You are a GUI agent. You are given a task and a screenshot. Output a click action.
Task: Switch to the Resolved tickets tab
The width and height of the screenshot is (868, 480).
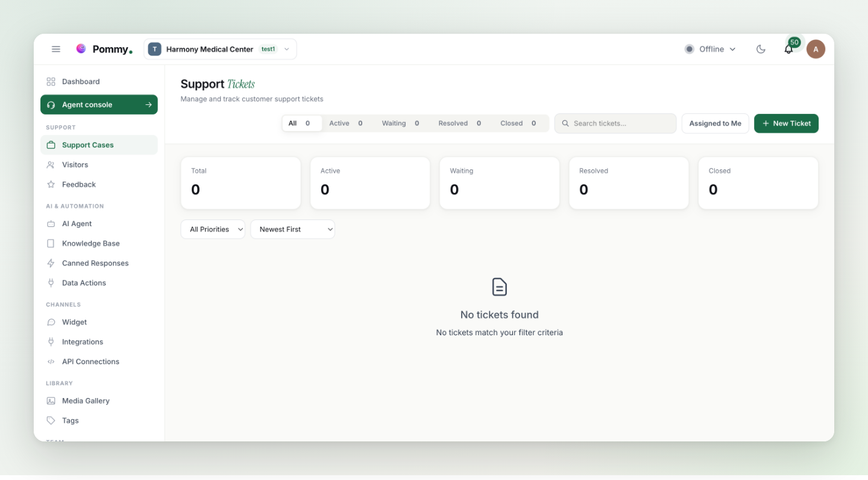(460, 123)
